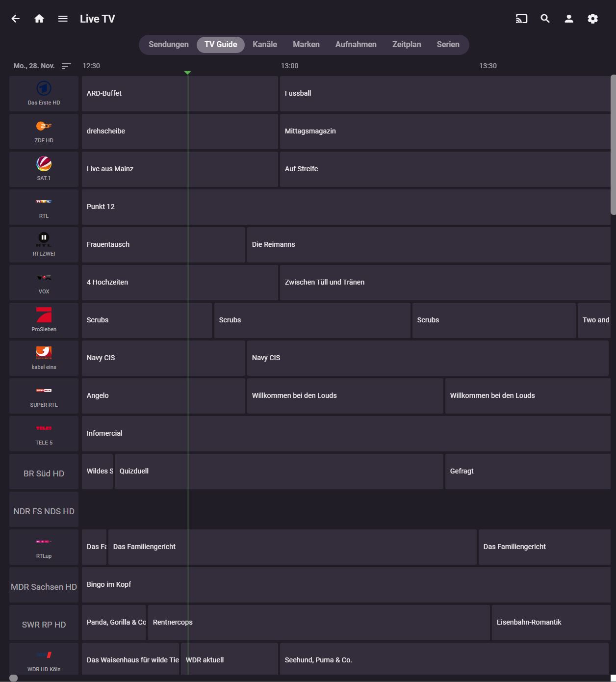
Task: Select the Wildes S program on BR Süd
Action: point(97,471)
